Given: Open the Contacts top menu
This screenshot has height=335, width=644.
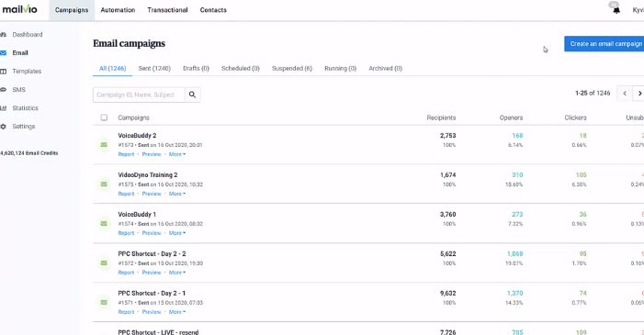Looking at the screenshot, I should coord(213,10).
